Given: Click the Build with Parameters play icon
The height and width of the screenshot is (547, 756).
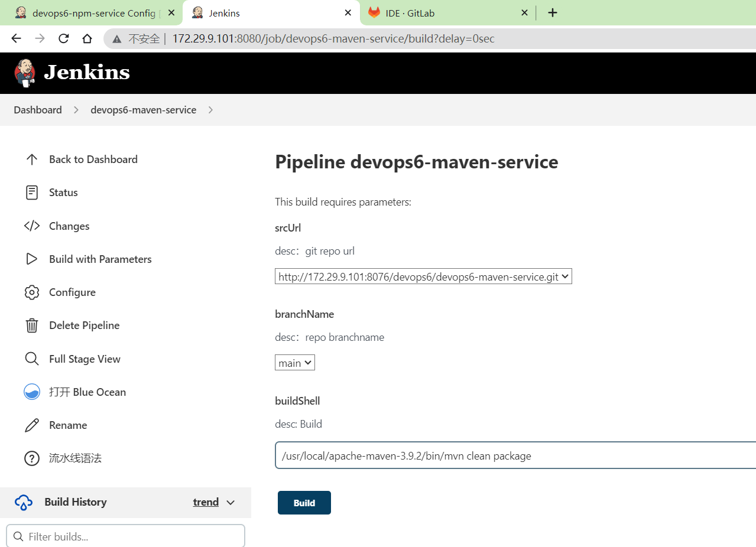Looking at the screenshot, I should click(32, 259).
